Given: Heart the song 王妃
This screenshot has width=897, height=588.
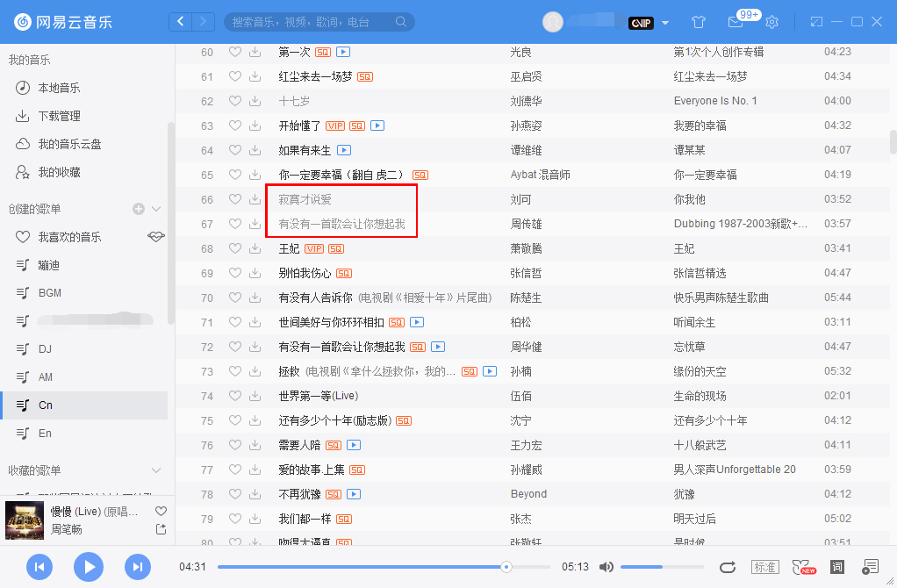Looking at the screenshot, I should [x=233, y=248].
